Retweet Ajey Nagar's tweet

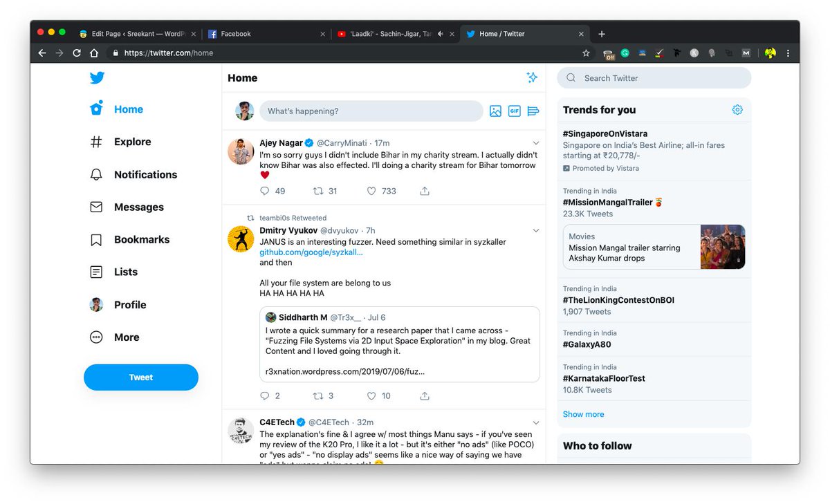pyautogui.click(x=318, y=191)
